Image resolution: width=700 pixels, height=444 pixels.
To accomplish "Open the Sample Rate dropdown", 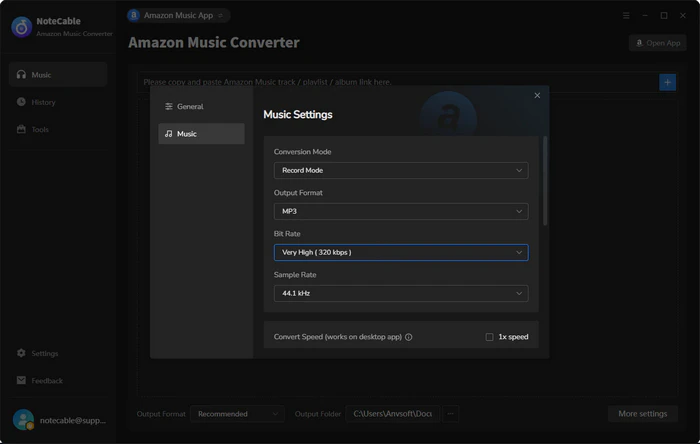I will point(401,294).
